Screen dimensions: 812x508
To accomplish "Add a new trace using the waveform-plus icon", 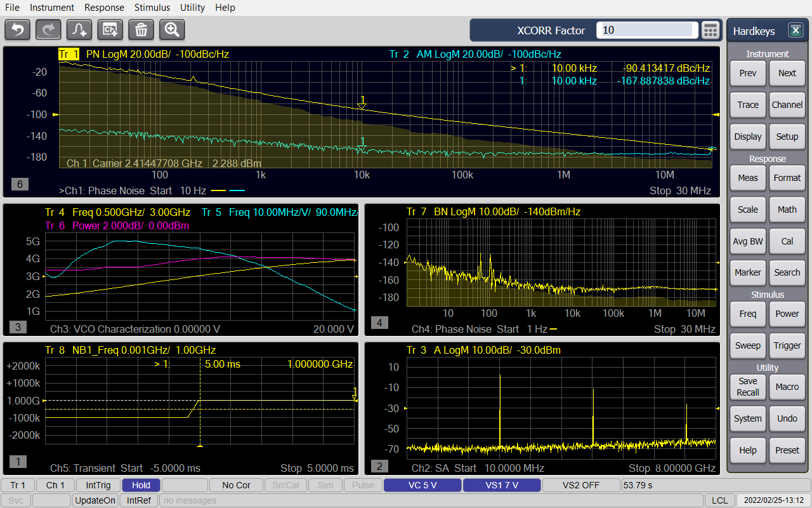I will pyautogui.click(x=79, y=29).
